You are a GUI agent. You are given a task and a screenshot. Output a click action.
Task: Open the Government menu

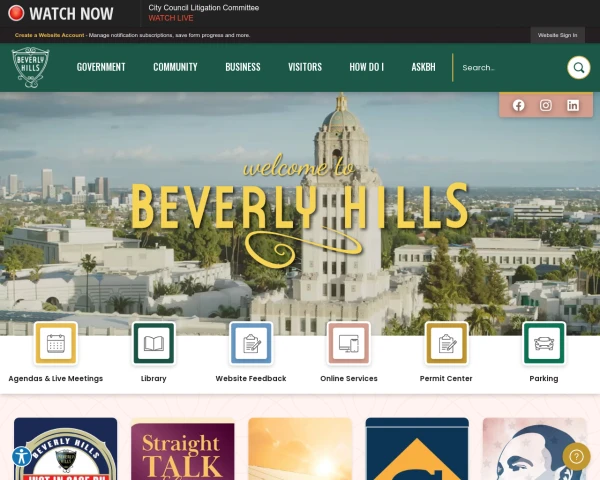(101, 67)
